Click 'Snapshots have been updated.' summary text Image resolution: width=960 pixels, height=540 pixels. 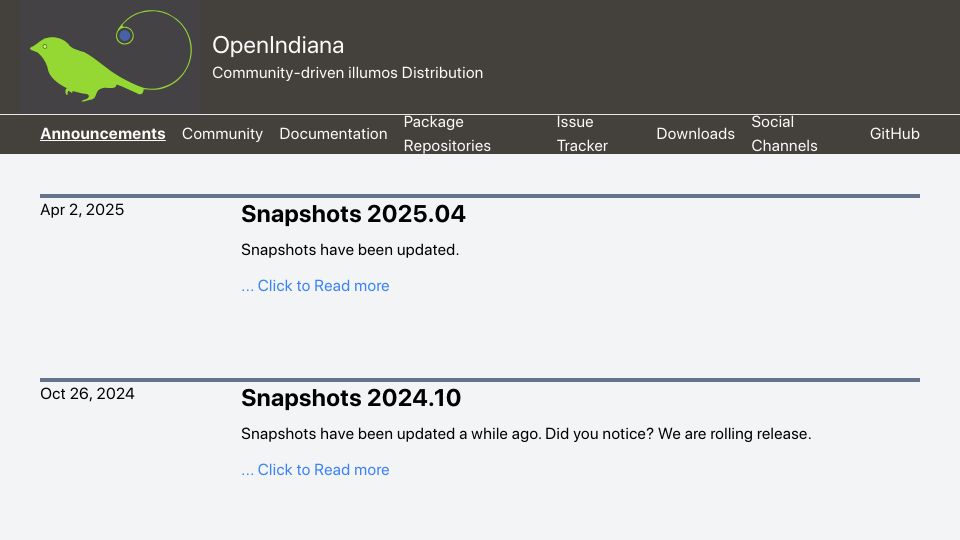(350, 250)
